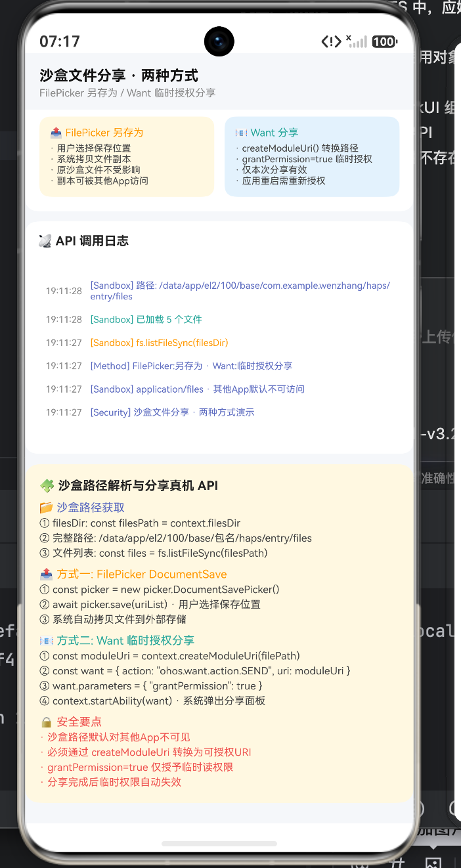Click the lock icon beside 安全要点
The height and width of the screenshot is (868, 461).
(x=46, y=722)
